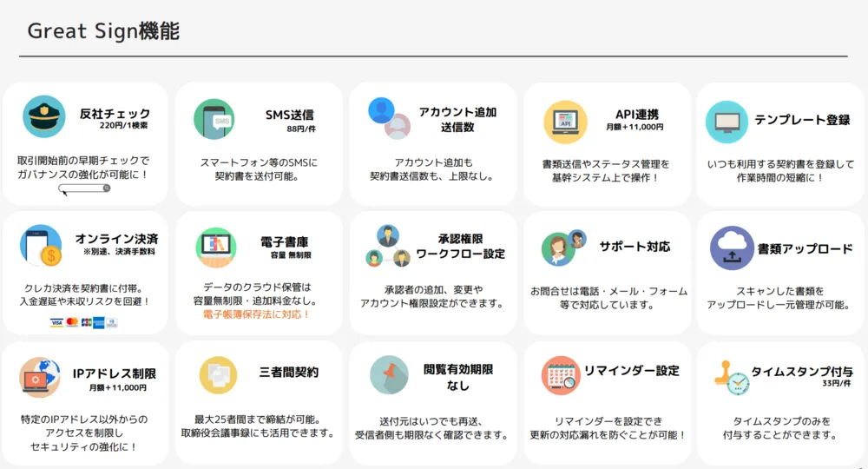Click the 最大25者間まで締結が可能。 description
The height and width of the screenshot is (469, 868).
[x=258, y=419]
